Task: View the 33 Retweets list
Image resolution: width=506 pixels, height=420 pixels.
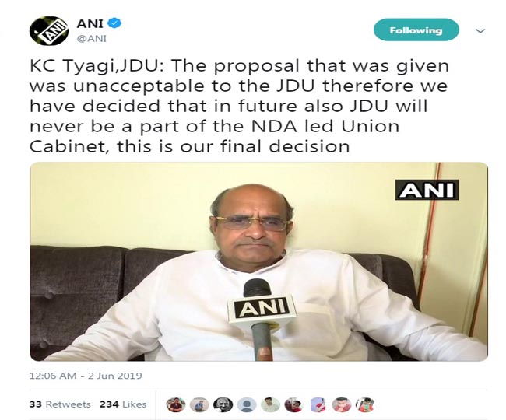Action: (x=60, y=404)
